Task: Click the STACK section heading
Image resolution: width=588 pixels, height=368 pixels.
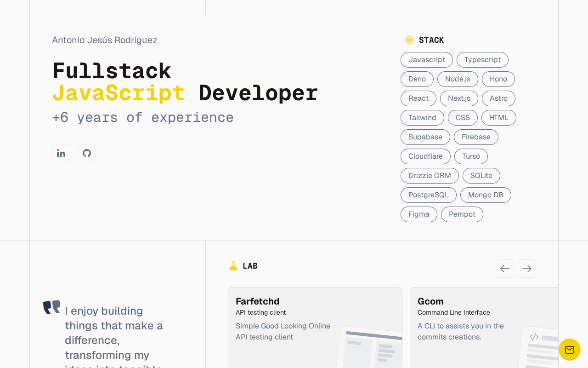Action: tap(431, 40)
